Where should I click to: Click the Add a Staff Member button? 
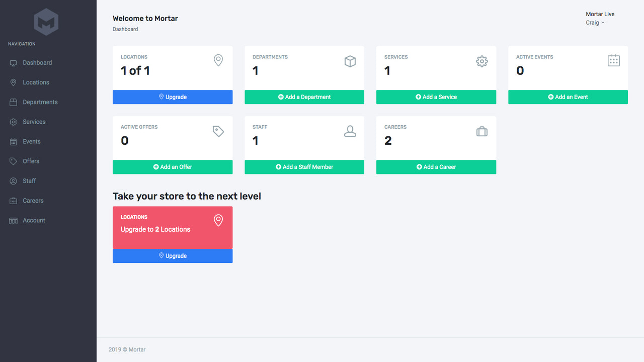coord(304,167)
